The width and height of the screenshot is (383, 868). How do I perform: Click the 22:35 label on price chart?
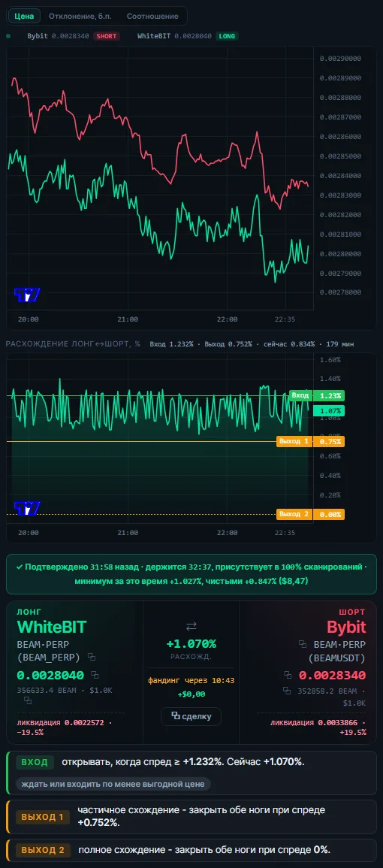[x=285, y=319]
